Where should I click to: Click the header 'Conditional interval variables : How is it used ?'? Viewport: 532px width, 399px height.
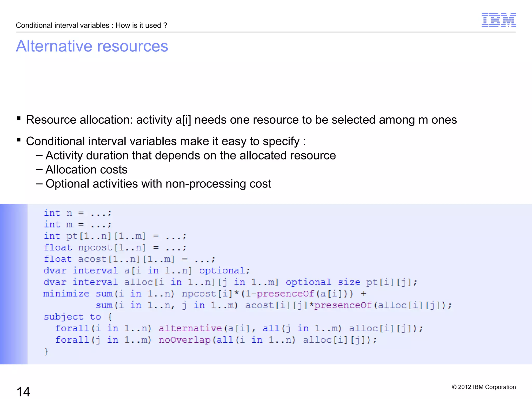(91, 25)
